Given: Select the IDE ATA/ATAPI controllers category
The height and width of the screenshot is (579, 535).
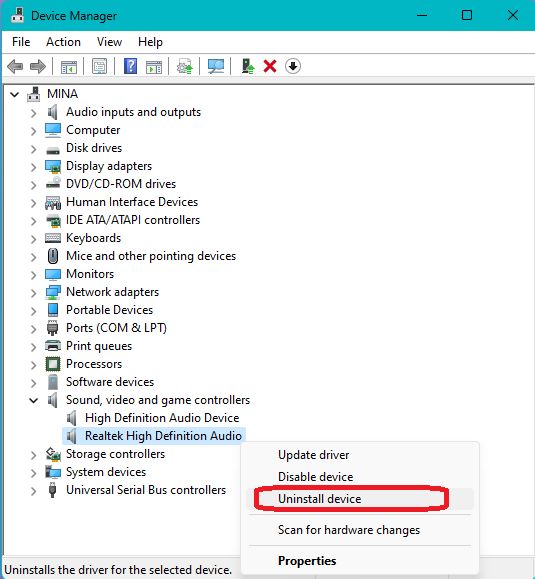Looking at the screenshot, I should [133, 220].
